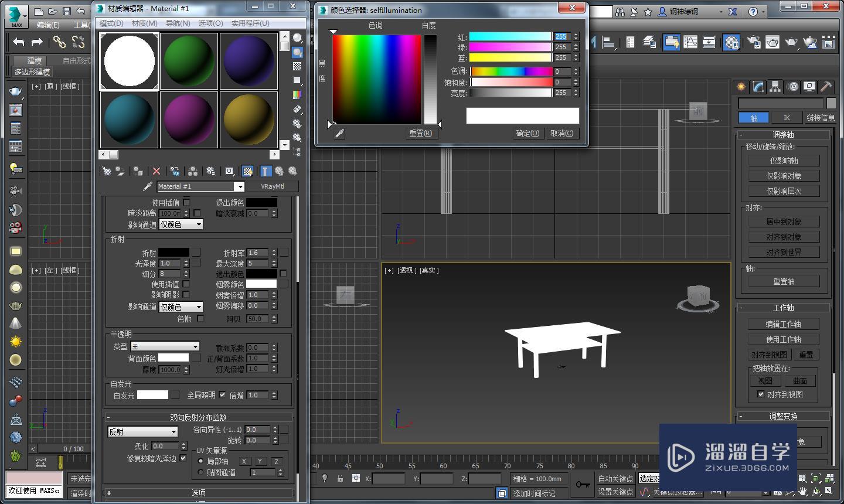Click 自发光 white color swatch
Image resolution: width=844 pixels, height=504 pixels.
[152, 395]
